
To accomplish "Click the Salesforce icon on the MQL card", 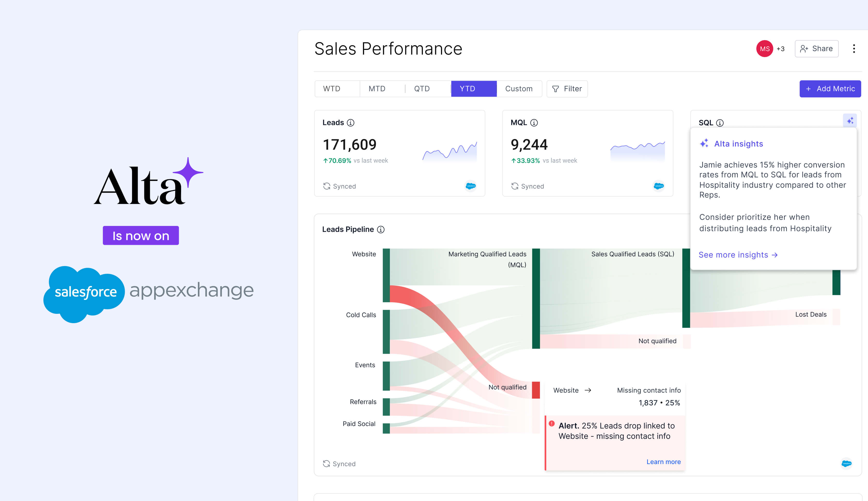I will coord(659,186).
